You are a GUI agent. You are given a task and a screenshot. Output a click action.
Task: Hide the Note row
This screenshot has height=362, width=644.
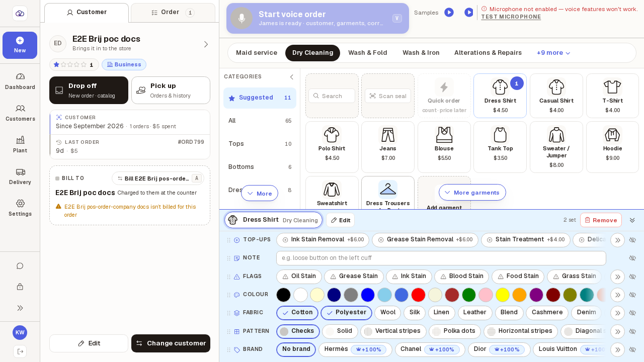coord(633,258)
